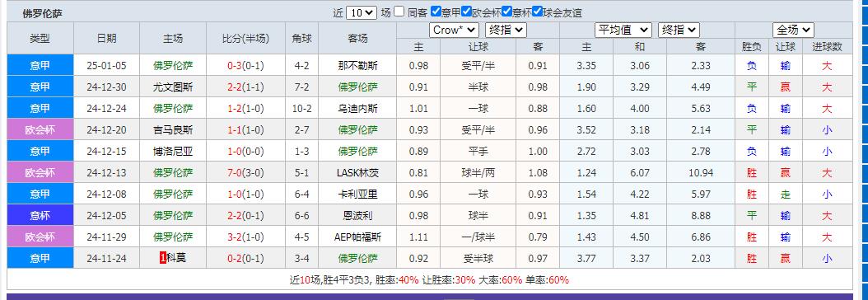Viewport: 868px width, 300px height.
Task: Open the recent matches count dropdown showing 10
Action: [362, 12]
